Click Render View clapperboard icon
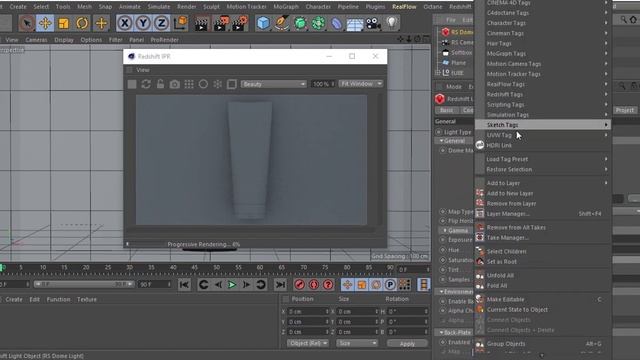The image size is (640, 360). tap(201, 23)
